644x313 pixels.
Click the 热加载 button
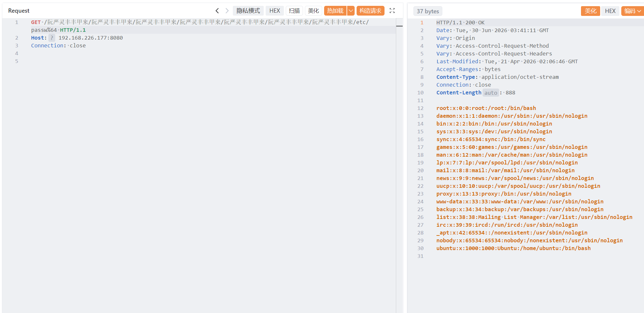tap(335, 11)
